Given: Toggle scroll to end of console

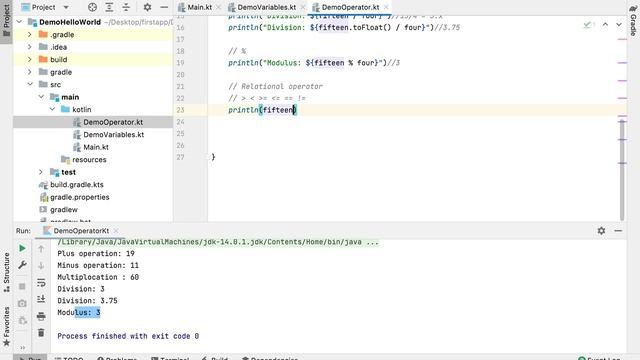Looking at the screenshot, I should (41, 299).
